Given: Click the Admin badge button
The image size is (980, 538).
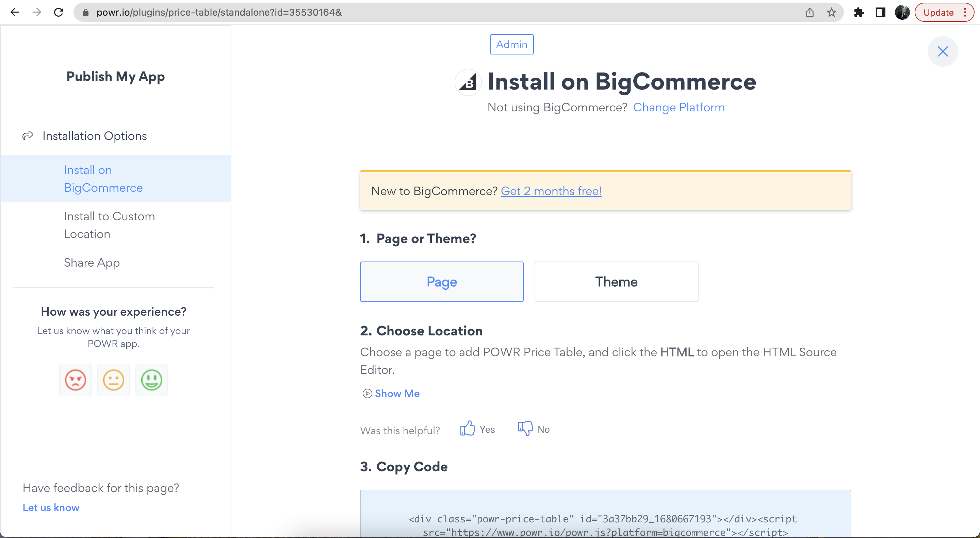Looking at the screenshot, I should pos(511,44).
